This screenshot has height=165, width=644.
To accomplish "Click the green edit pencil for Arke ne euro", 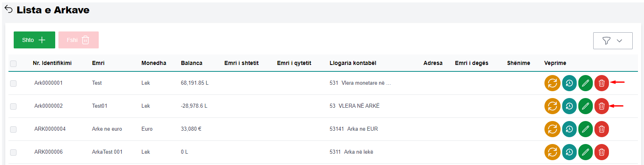I will (x=585, y=129).
